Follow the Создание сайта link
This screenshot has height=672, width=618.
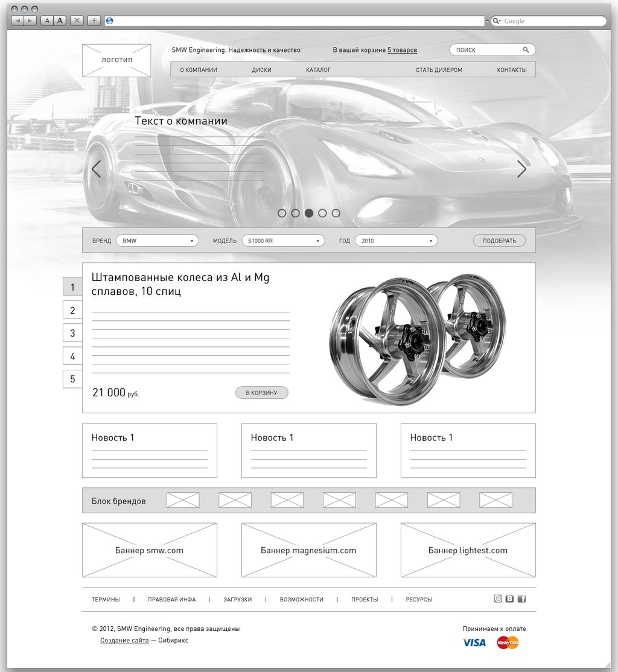(124, 640)
